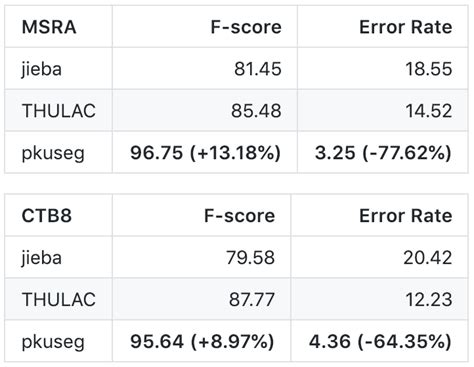Click the 81.45 F-score value
Screen dimensions: 474x367
(258, 69)
